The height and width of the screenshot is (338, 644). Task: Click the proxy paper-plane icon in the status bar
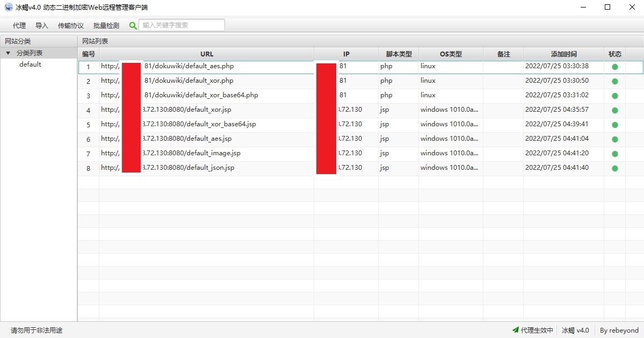click(x=516, y=330)
